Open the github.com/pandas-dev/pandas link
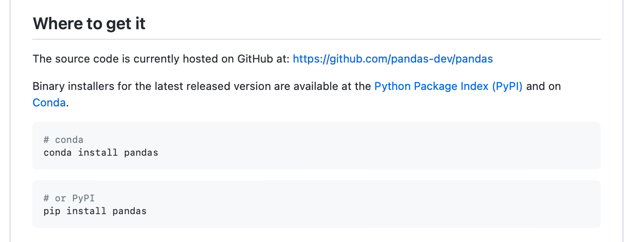The image size is (644, 242). [x=393, y=59]
